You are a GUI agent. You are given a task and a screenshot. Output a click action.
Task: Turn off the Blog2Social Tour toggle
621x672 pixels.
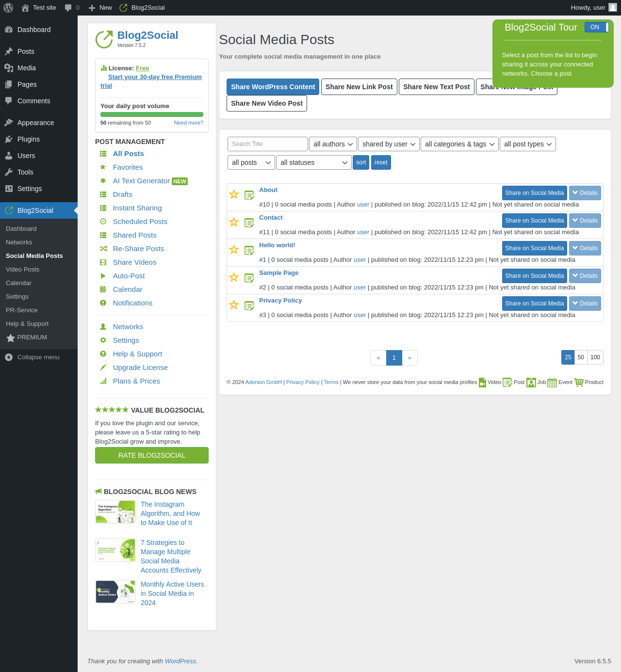(597, 27)
